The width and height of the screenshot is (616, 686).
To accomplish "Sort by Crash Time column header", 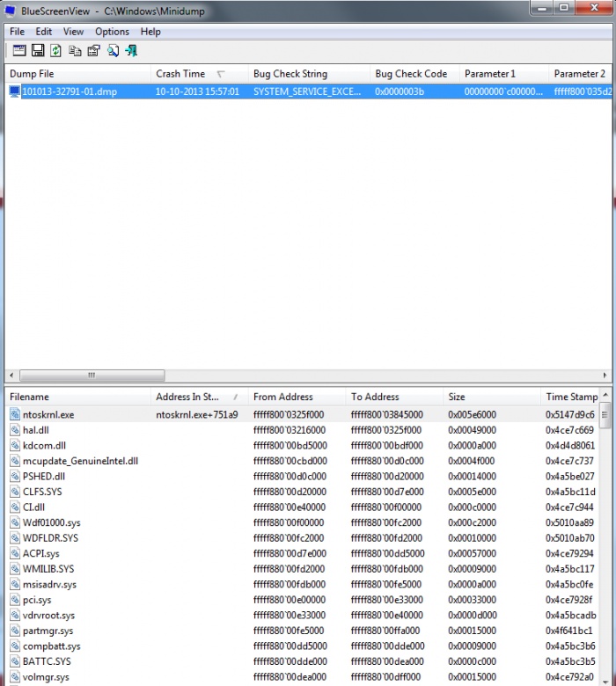I will pos(200,74).
